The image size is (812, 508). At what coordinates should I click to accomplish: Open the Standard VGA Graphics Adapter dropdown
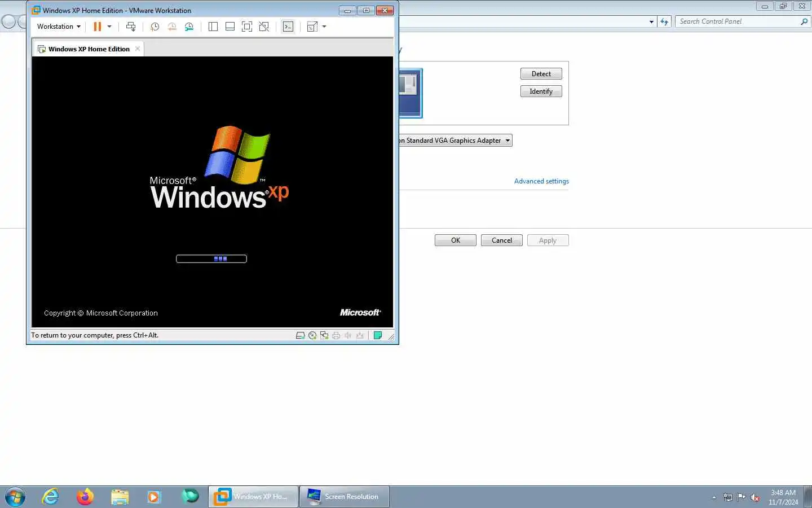pyautogui.click(x=456, y=141)
